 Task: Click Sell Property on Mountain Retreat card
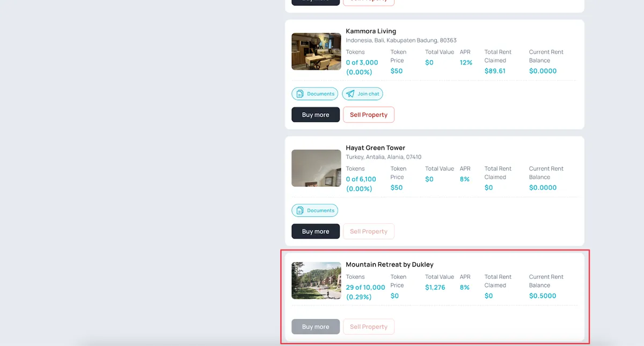point(369,327)
